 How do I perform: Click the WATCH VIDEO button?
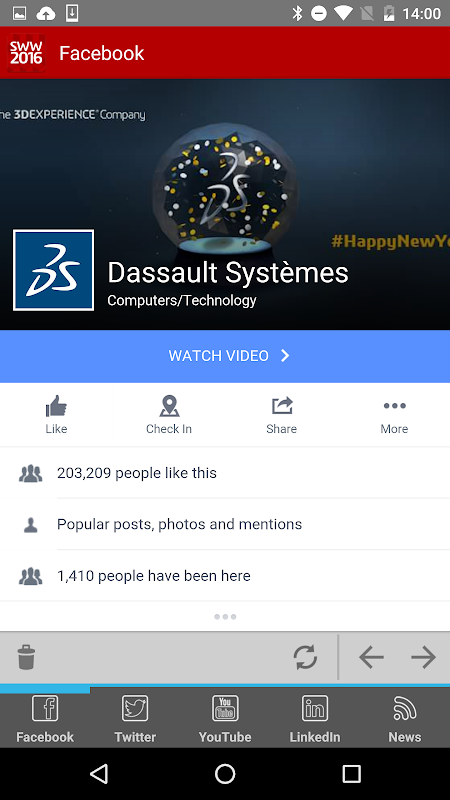(x=225, y=356)
